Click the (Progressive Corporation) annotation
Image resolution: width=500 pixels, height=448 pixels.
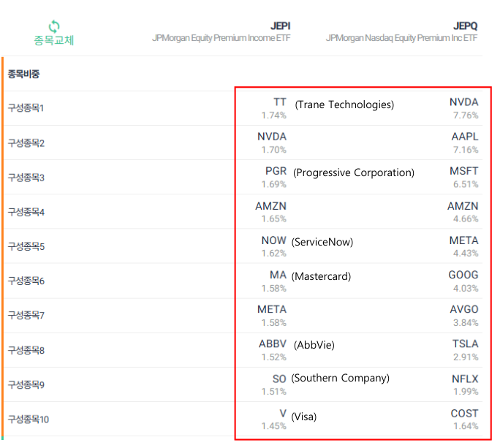tap(354, 172)
